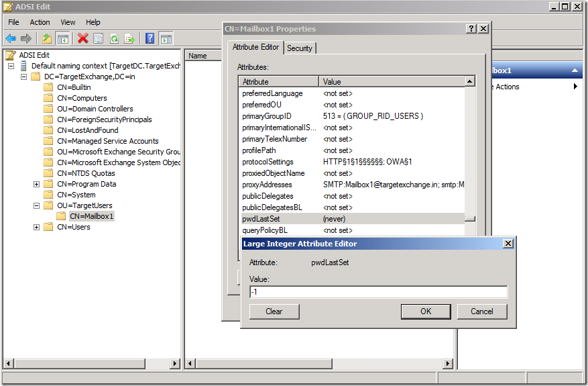The image size is (588, 386).
Task: Collapse the Mailbox1 actions pane header arrow
Action: point(575,70)
